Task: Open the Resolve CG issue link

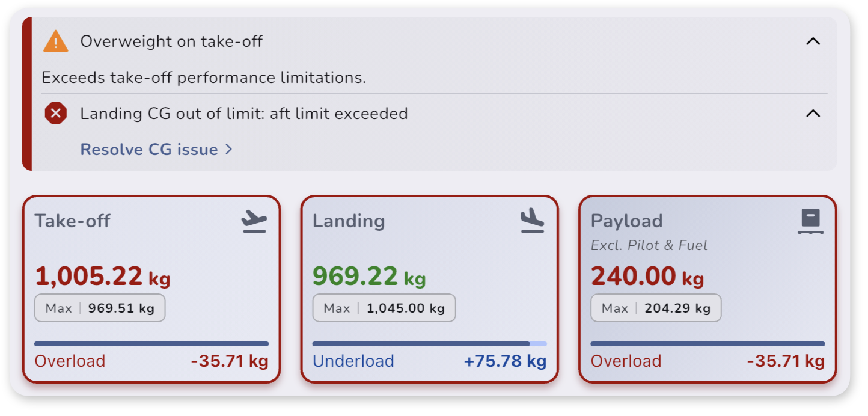Action: pos(156,149)
